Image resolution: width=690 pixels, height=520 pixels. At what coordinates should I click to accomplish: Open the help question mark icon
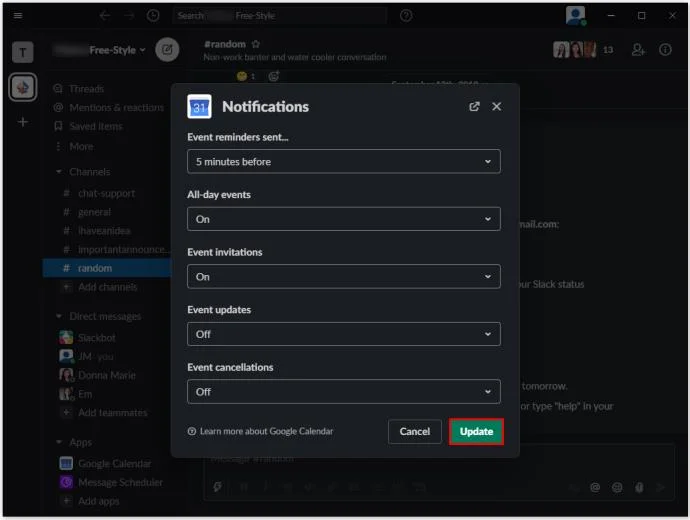[x=406, y=16]
